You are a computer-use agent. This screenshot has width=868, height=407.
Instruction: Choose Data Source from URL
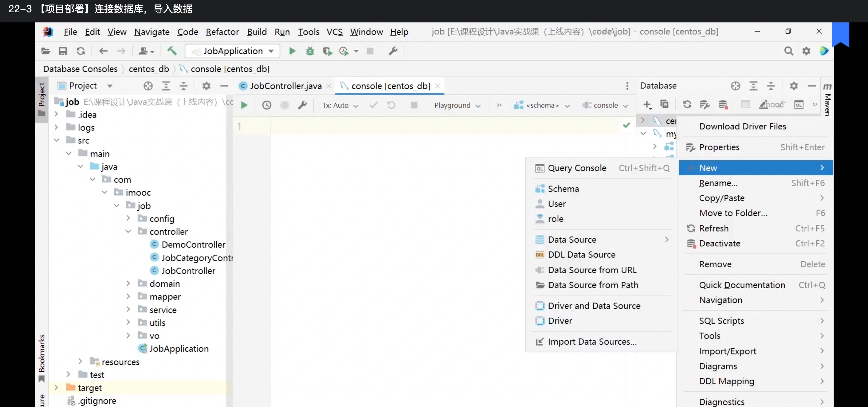pos(602,270)
